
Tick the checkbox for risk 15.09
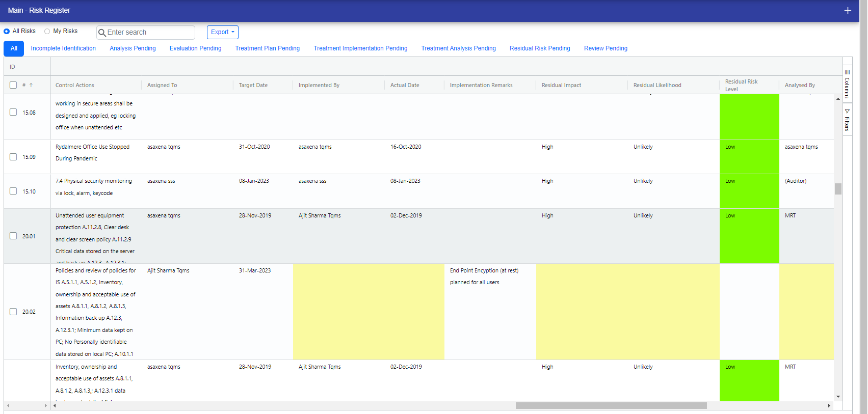[x=13, y=157]
